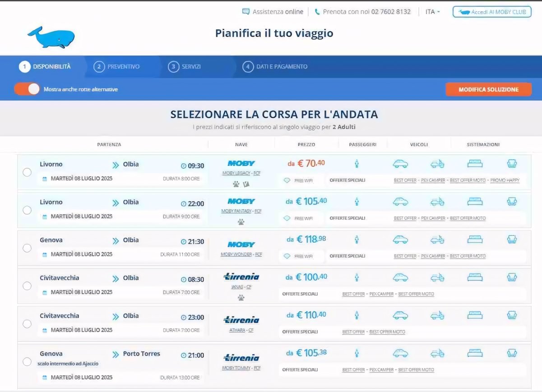Select the Livorno–Olbia 22:00 sailing radio
The width and height of the screenshot is (542, 392).
(27, 210)
